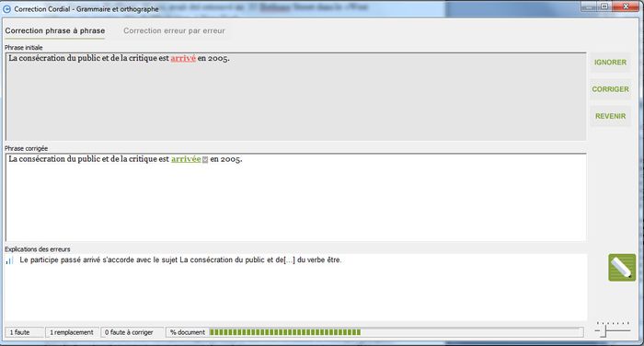Go back using the REVENIR button
The width and height of the screenshot is (644, 346).
[x=610, y=116]
